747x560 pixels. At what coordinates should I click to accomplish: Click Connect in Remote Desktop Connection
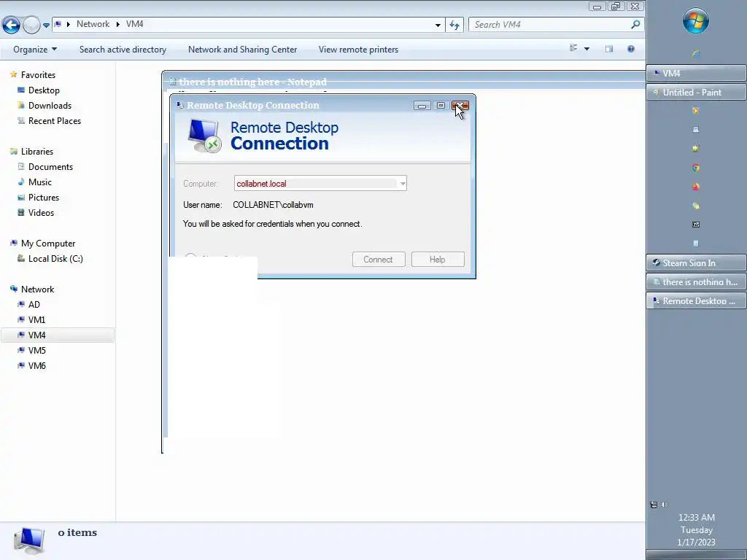coord(379,259)
